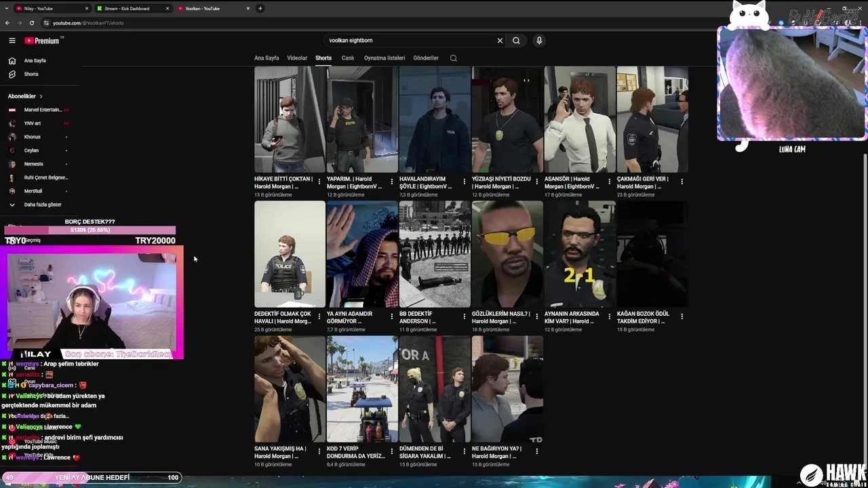Switch to Ana Sayfa channel tab
868x488 pixels.
(x=267, y=58)
